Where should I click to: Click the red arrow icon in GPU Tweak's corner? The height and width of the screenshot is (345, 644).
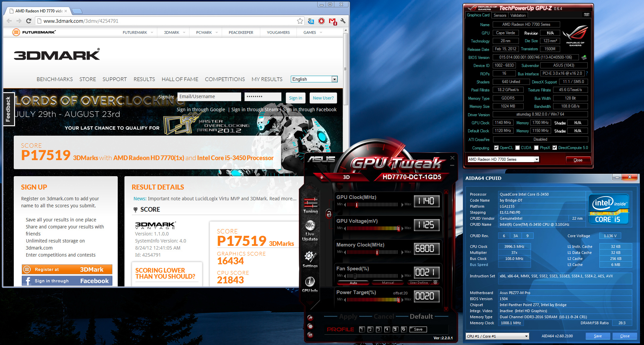pyautogui.click(x=310, y=318)
